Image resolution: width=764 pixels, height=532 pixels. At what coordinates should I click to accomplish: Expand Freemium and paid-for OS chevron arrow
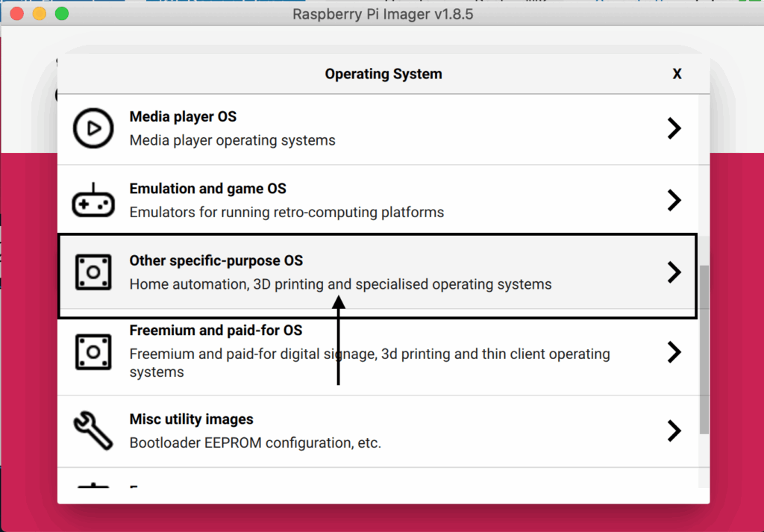tap(674, 351)
